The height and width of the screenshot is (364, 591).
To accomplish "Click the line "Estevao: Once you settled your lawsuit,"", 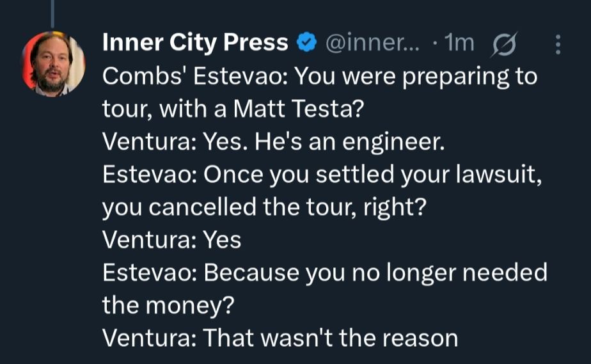I will coord(323,175).
